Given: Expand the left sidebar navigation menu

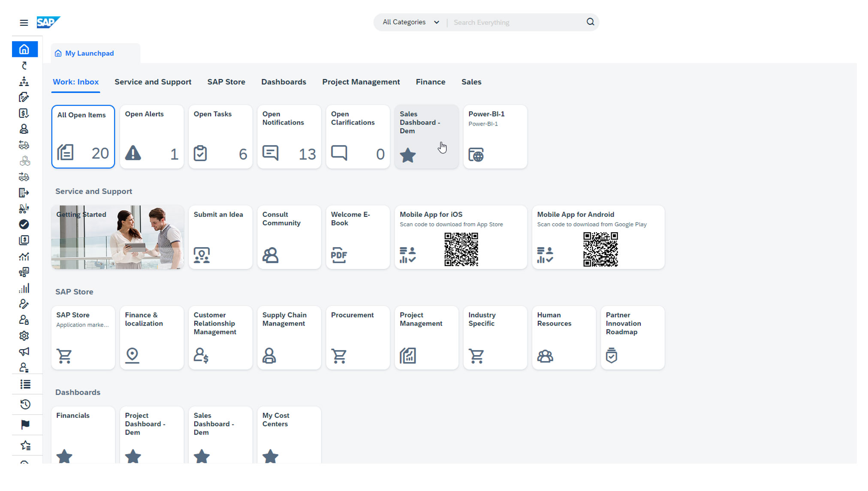Looking at the screenshot, I should (x=23, y=22).
